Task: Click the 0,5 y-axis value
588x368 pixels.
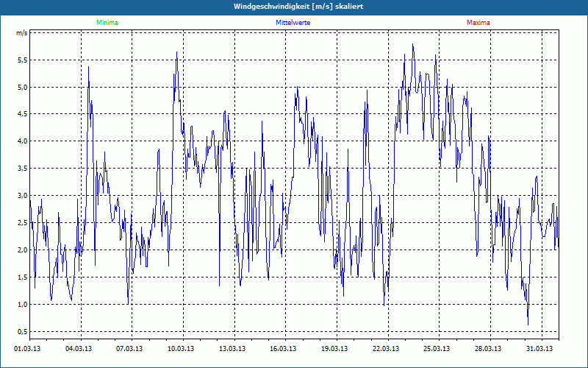Action: 23,332
